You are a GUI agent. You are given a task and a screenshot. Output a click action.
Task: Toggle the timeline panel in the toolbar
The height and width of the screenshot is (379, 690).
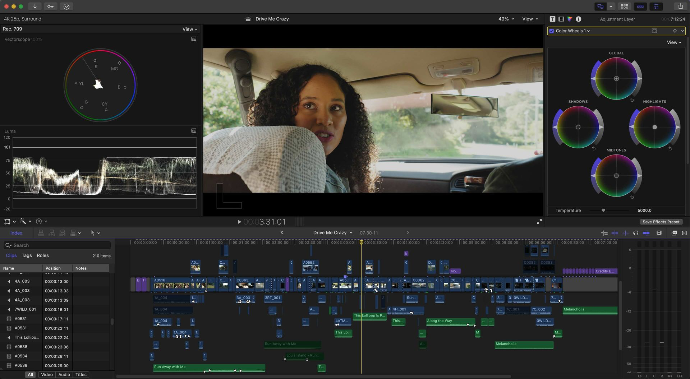[x=640, y=6]
